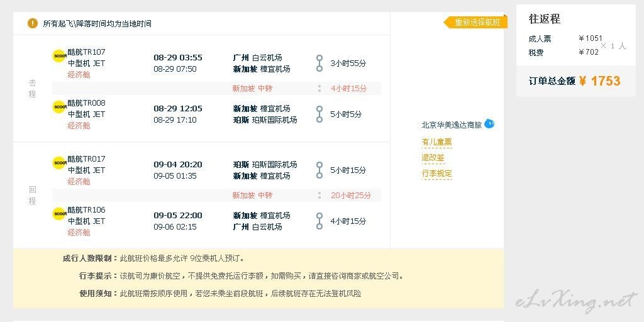Click the 往返程 heading in price panel

tap(544, 19)
